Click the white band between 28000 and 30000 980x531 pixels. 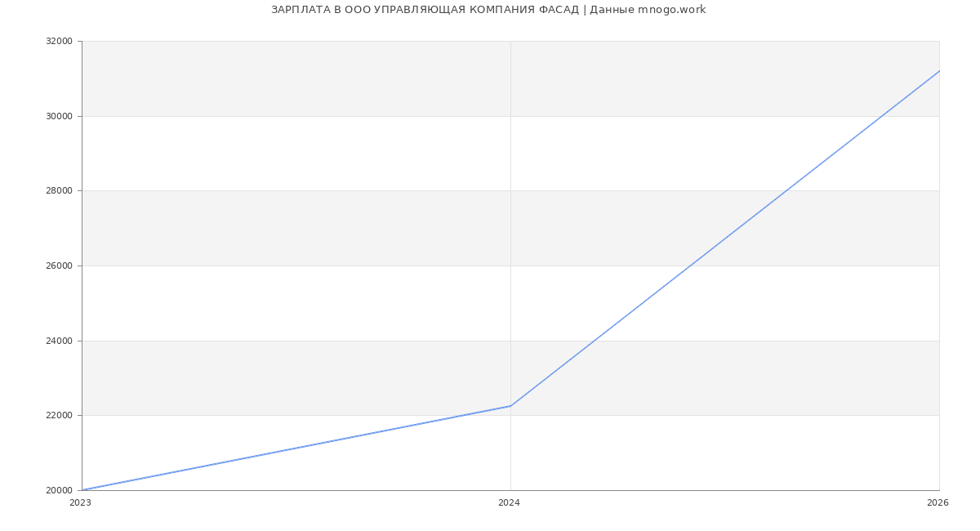(x=327, y=154)
